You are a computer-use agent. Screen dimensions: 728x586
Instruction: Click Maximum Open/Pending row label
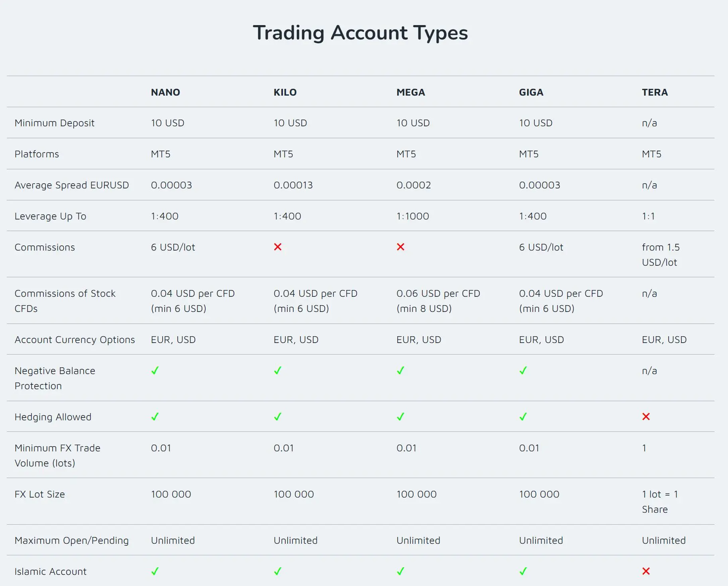pos(72,541)
